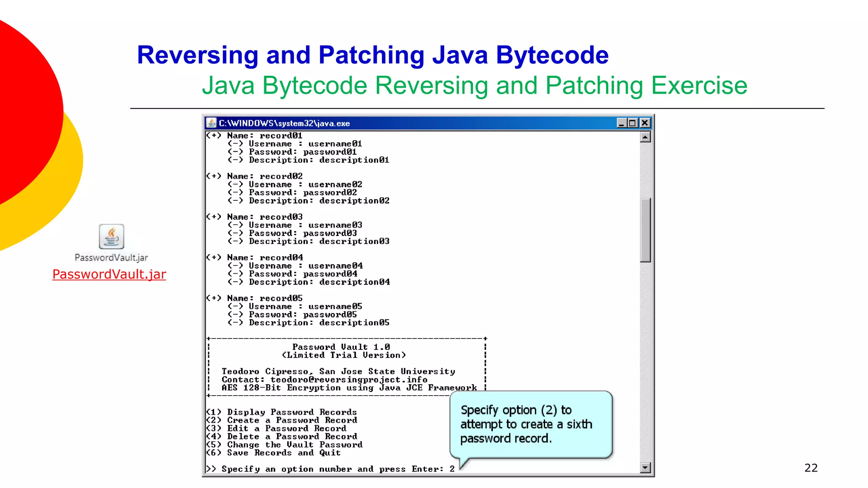Click menu option '(1) Display Password Records'

[281, 412]
